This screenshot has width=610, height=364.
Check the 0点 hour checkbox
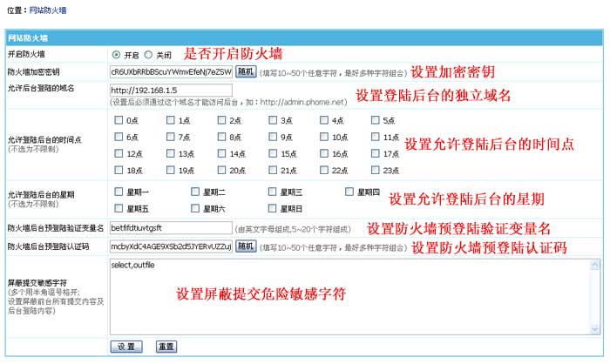[x=119, y=120]
